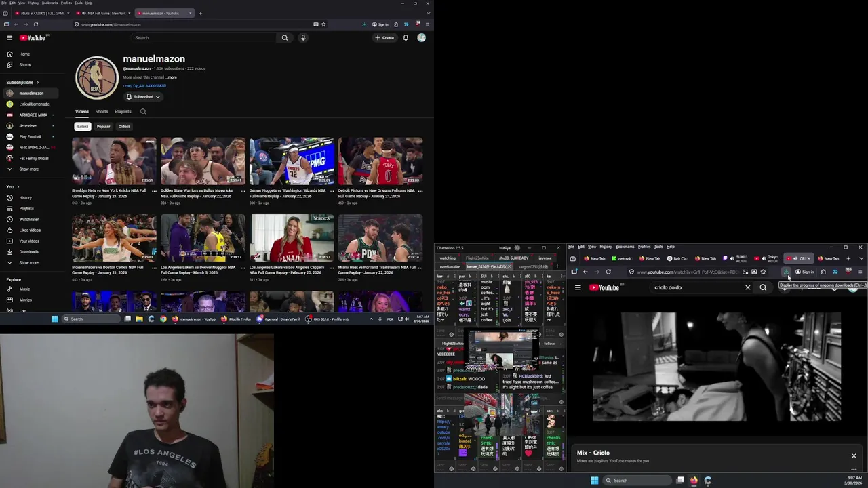The height and width of the screenshot is (488, 868).
Task: Open the Subscribed notification dropdown
Action: tap(143, 97)
